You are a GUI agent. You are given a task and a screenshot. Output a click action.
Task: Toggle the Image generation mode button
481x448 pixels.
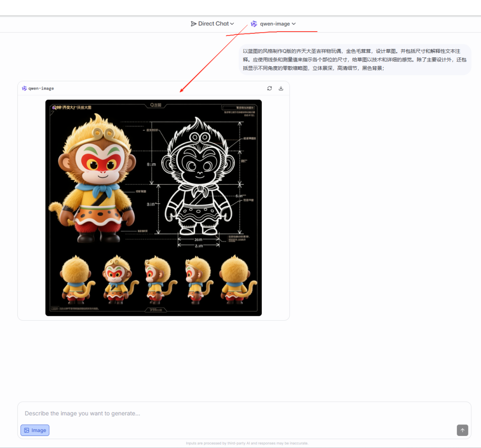35,430
